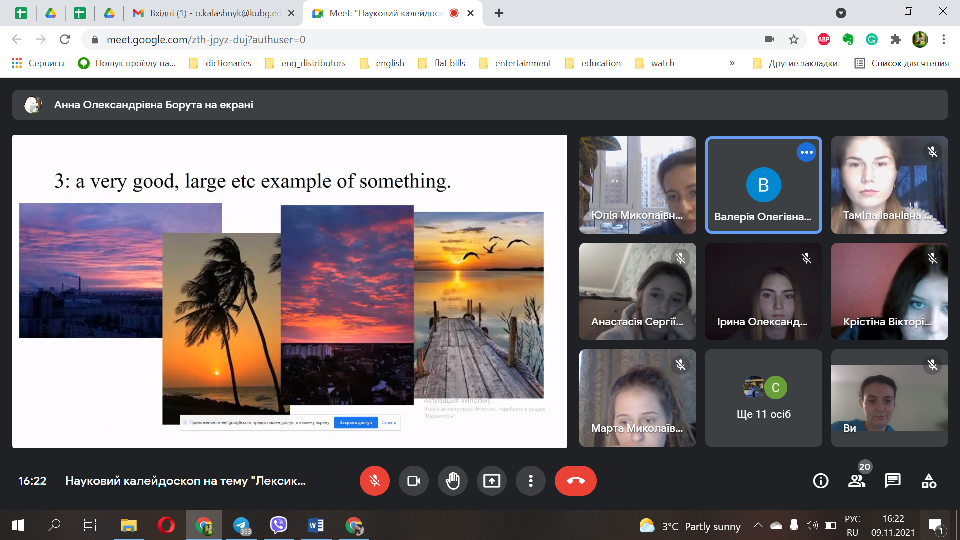The height and width of the screenshot is (540, 960).
Task: Open the activities icon
Action: (929, 481)
